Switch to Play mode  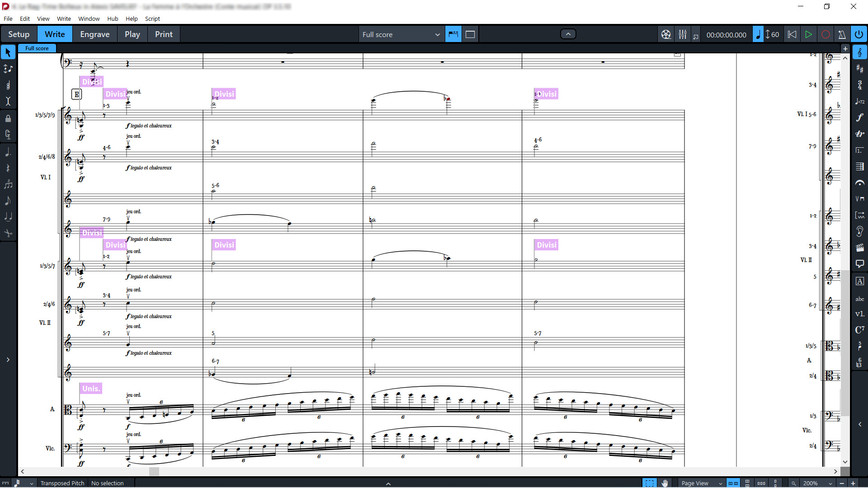(x=132, y=34)
